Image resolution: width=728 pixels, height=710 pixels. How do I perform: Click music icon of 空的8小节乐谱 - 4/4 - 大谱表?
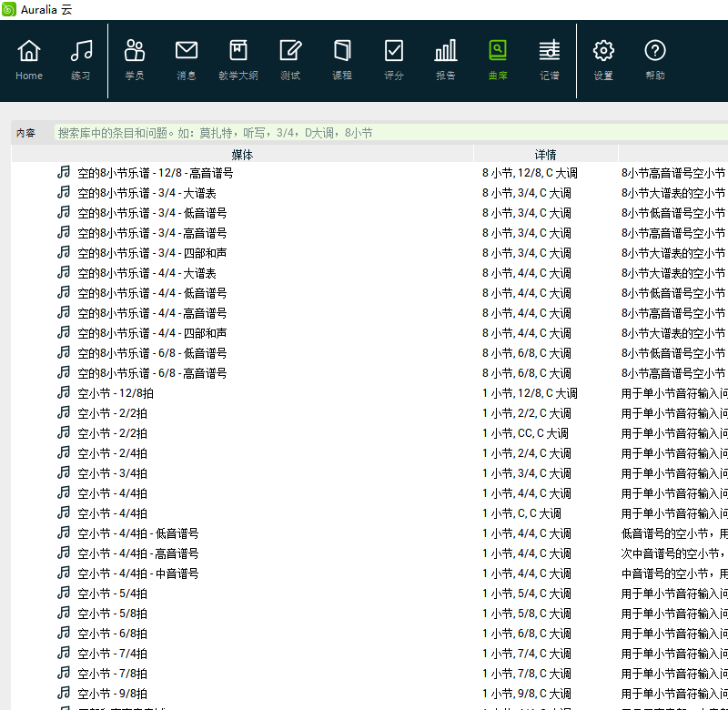coord(64,272)
